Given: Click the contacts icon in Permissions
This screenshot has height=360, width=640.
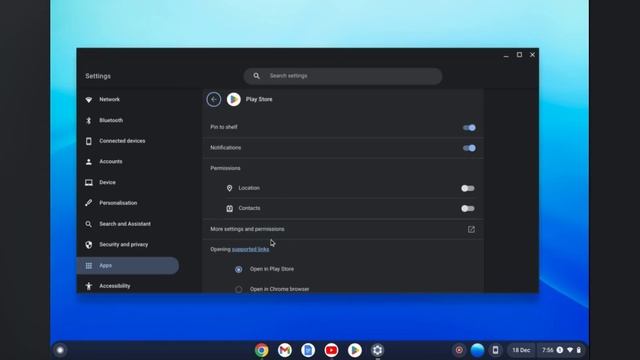Looking at the screenshot, I should pyautogui.click(x=229, y=209).
